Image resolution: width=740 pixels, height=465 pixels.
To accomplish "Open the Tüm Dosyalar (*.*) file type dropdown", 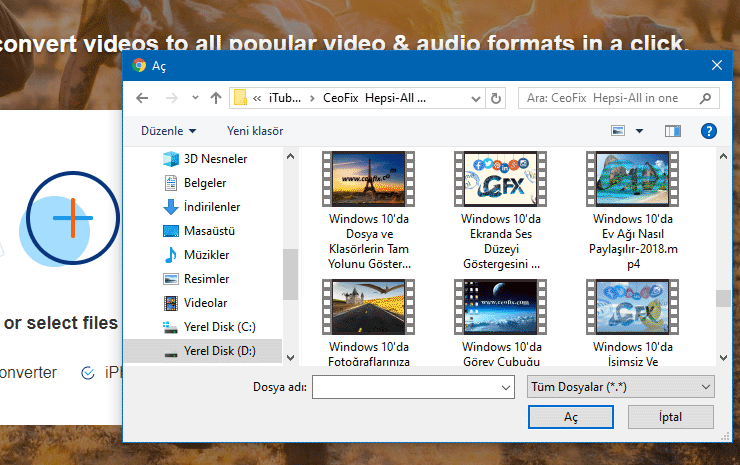I will coord(621,387).
